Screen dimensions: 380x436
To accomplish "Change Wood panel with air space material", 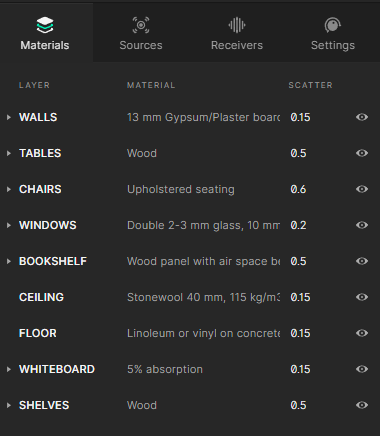I will point(203,261).
